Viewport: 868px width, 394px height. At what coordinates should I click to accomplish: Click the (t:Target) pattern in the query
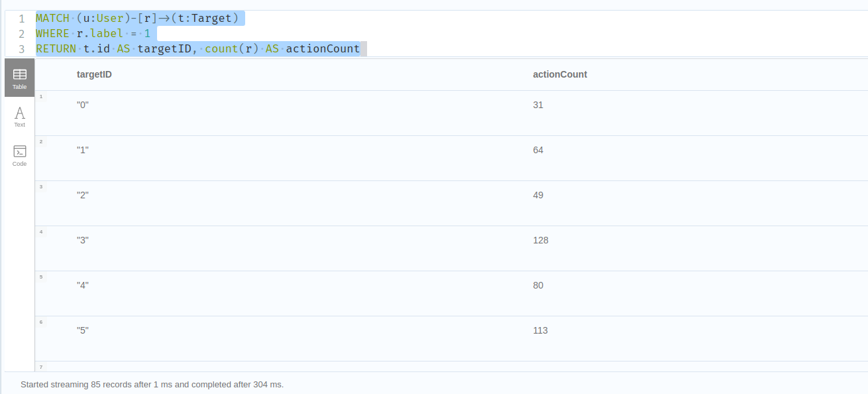[205, 19]
